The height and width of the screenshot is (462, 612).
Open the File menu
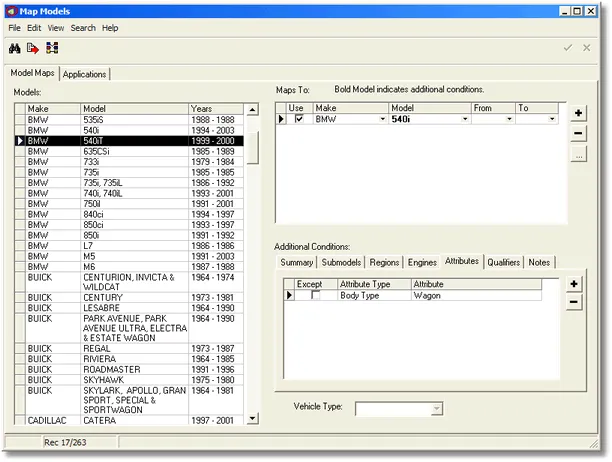click(14, 28)
